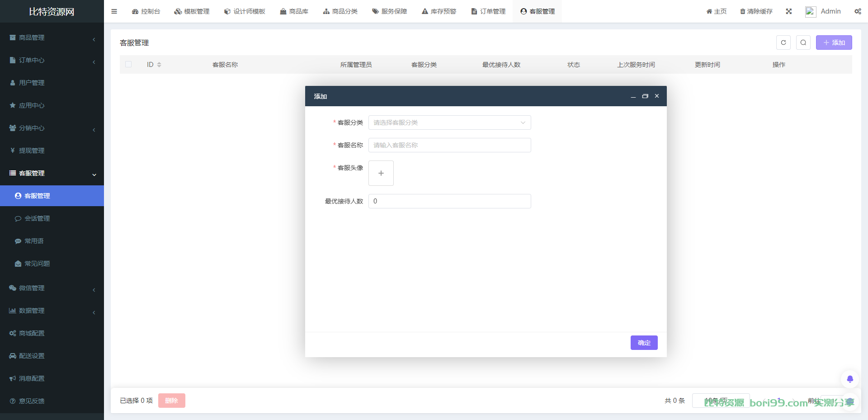
Task: Open 商城配置 in the sidebar
Action: [x=52, y=333]
